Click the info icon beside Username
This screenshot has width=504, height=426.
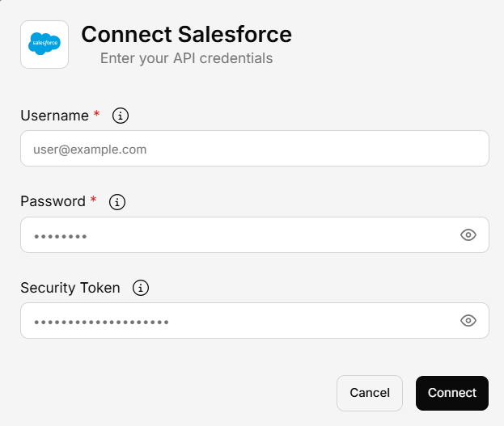(x=121, y=116)
